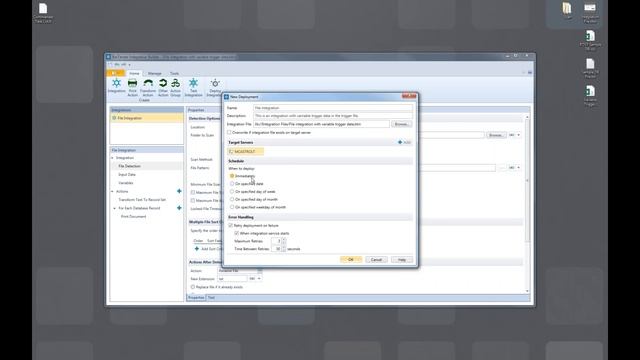The width and height of the screenshot is (640, 360).
Task: Click the Add Sort Column plus icon
Action: (197, 249)
